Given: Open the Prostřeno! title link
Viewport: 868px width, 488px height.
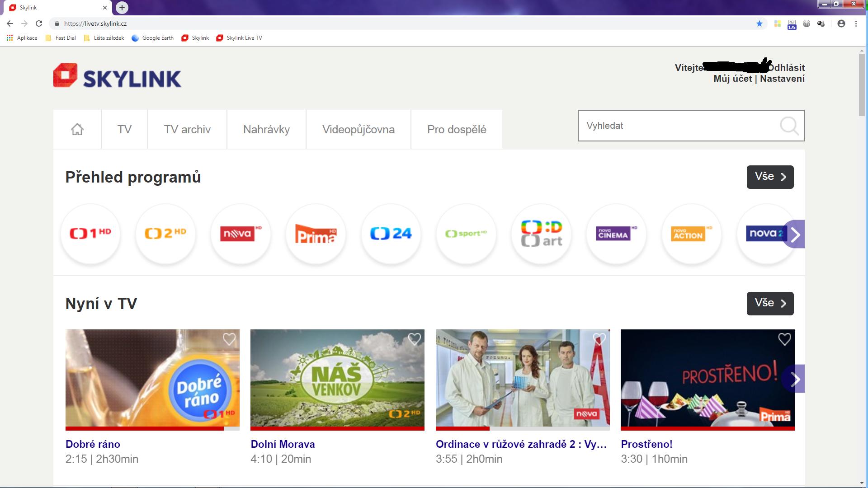Looking at the screenshot, I should point(646,444).
